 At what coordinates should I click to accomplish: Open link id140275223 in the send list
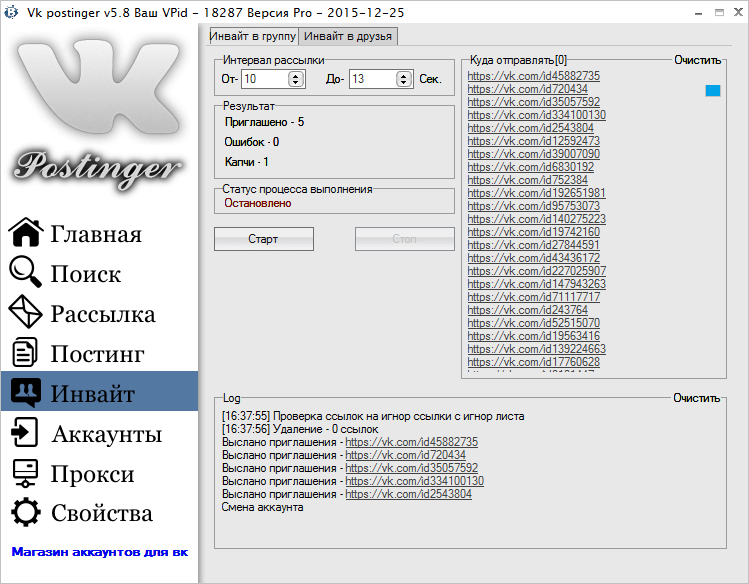point(536,219)
